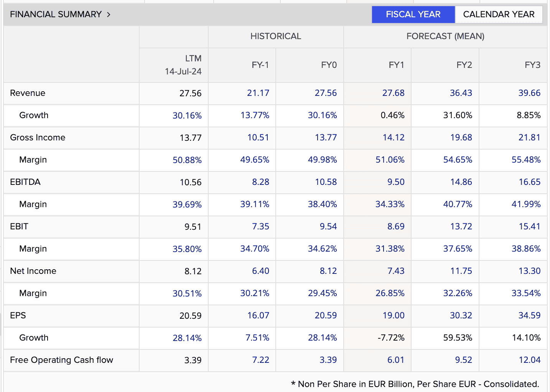Open FY1 net income 7.43
Viewport: 550px width, 392px height.
396,271
